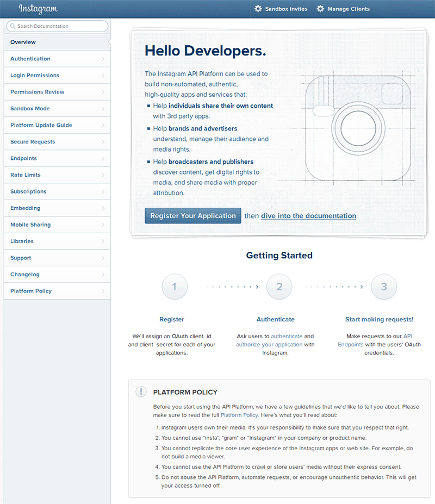Click the Register step heading
The image size is (435, 504).
point(172,319)
